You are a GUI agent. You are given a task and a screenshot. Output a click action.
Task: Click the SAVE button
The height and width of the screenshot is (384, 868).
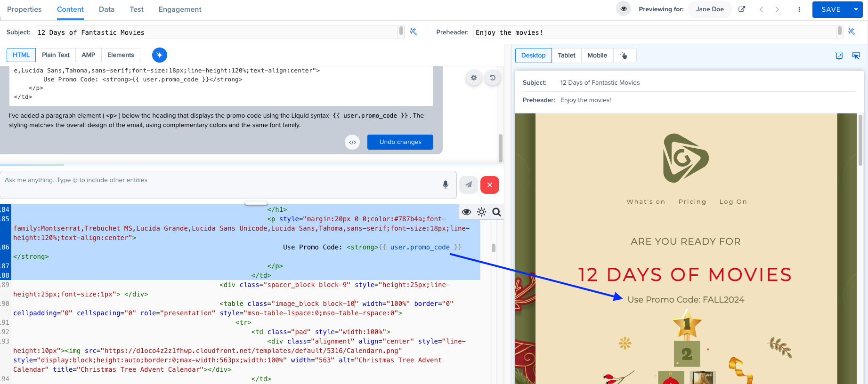pos(831,9)
